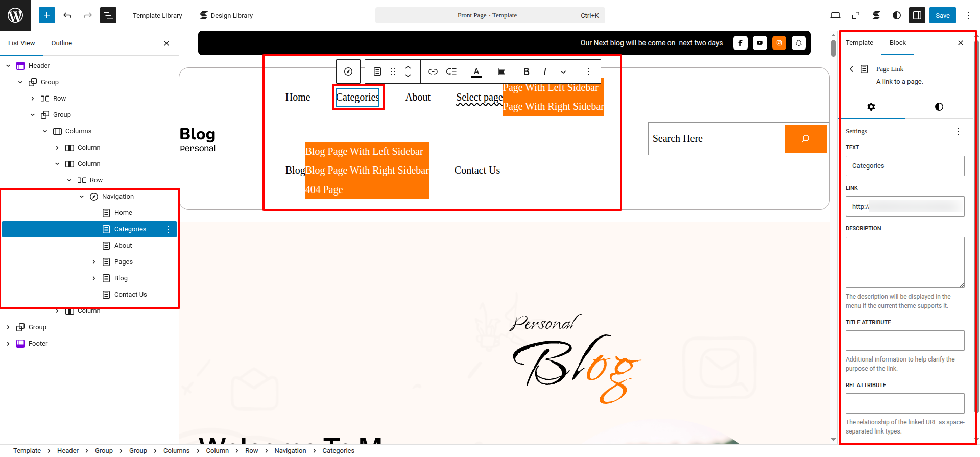
Task: Click the add submenu icon in toolbar
Action: point(451,71)
